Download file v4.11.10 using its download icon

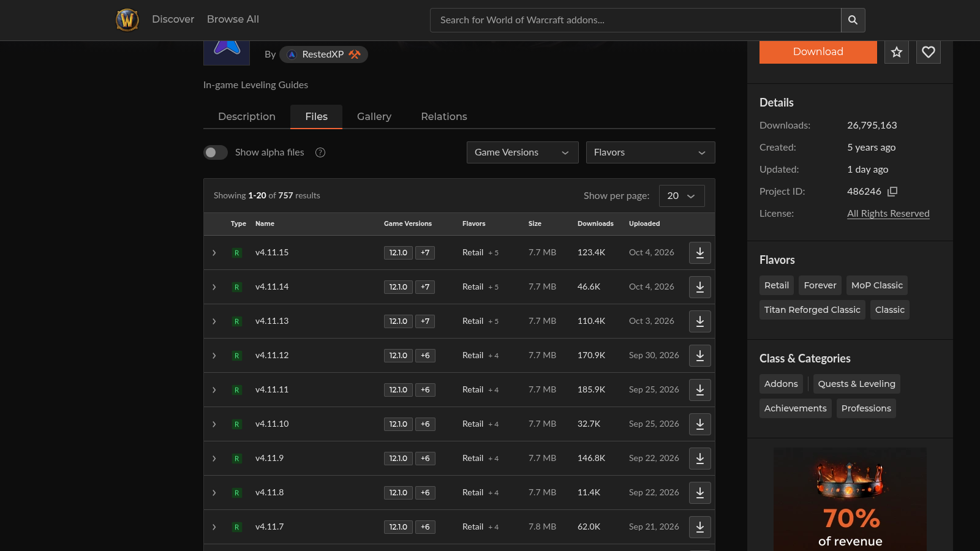click(x=700, y=424)
